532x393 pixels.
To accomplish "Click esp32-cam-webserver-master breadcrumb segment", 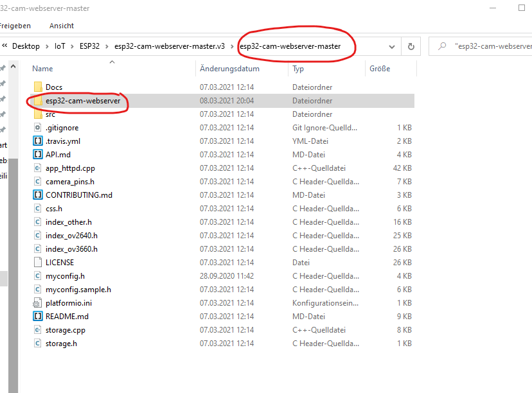I will click(x=290, y=46).
